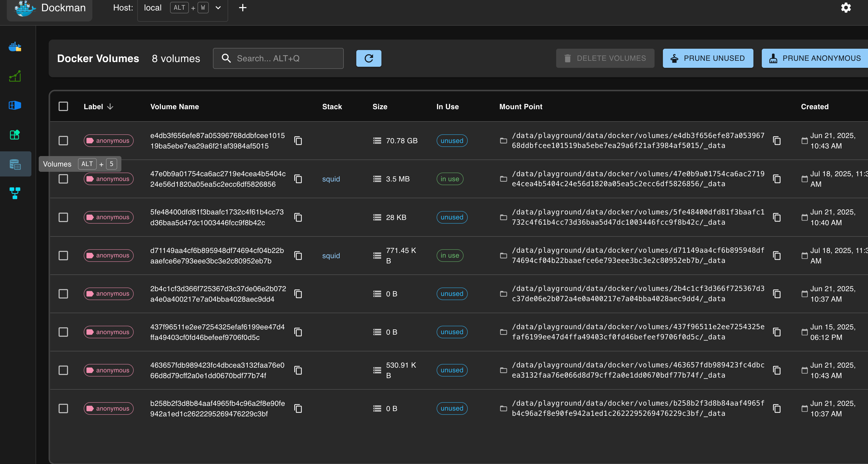Open the settings gear in top bar

pyautogui.click(x=846, y=8)
